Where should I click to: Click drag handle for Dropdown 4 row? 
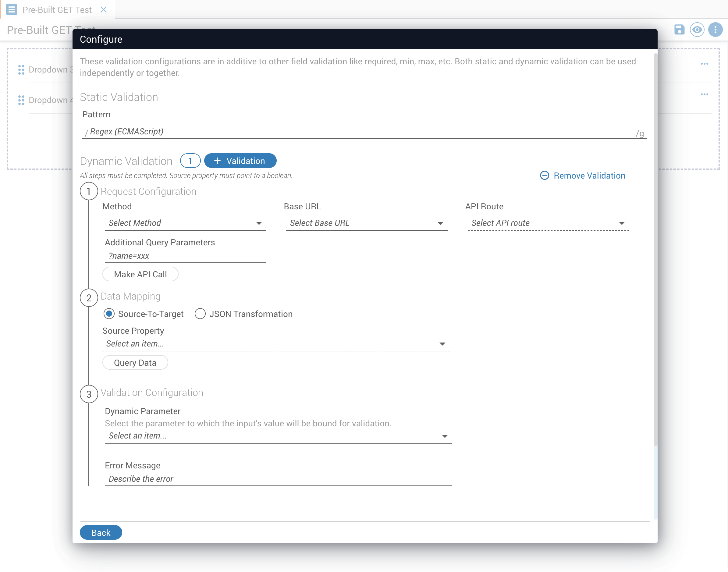[x=21, y=100]
